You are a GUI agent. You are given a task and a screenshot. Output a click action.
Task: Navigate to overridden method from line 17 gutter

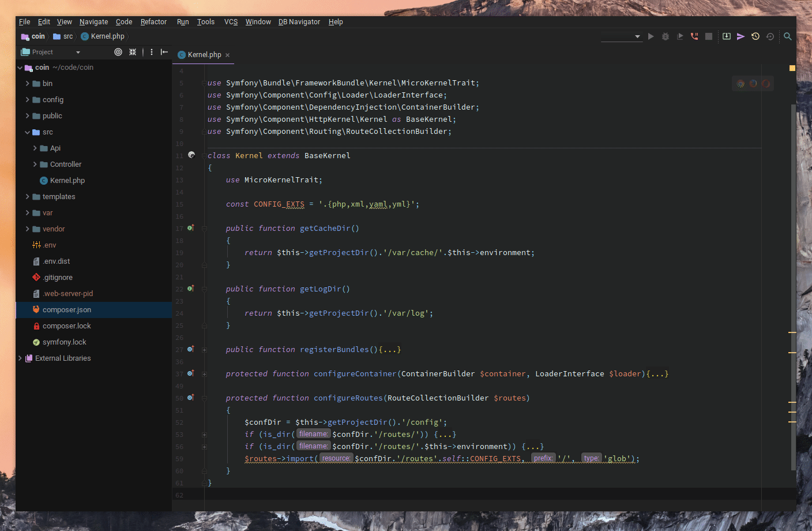click(x=191, y=228)
